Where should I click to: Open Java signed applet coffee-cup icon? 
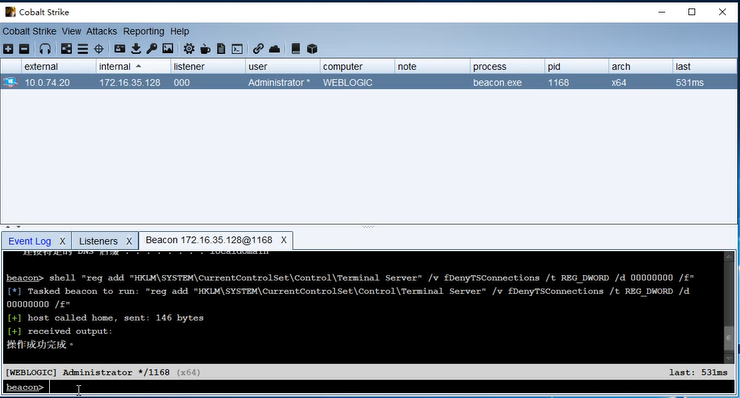pos(205,49)
